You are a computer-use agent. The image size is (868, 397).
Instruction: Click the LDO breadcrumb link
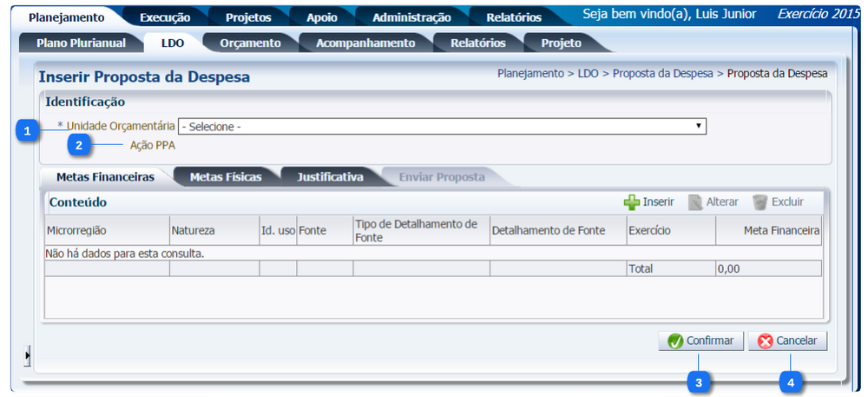(588, 74)
